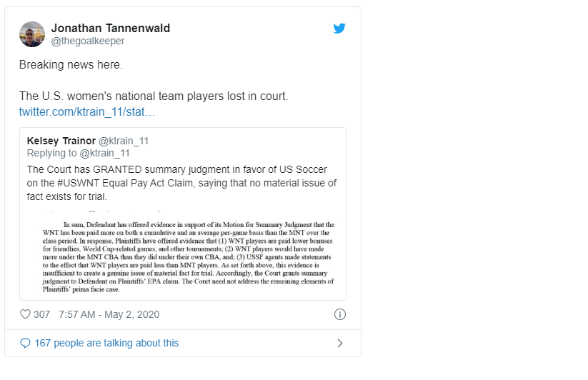Open the 167 people are talking link

tap(106, 344)
